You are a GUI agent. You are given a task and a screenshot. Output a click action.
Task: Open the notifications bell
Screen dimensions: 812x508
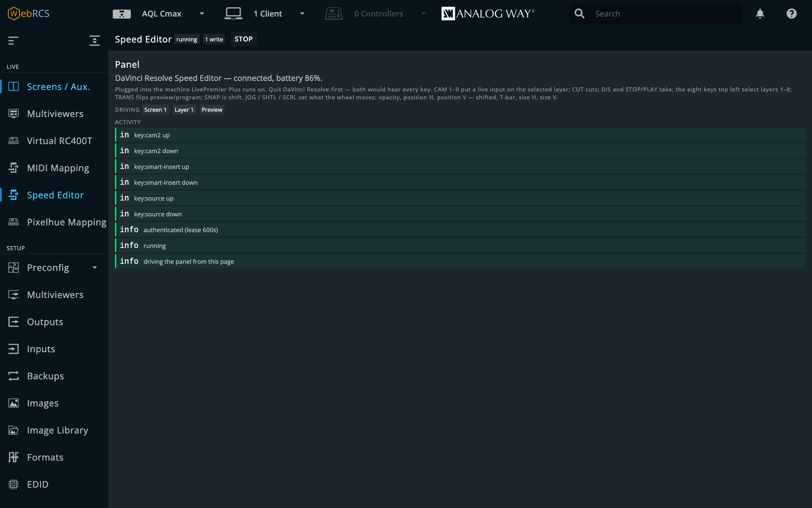point(760,14)
